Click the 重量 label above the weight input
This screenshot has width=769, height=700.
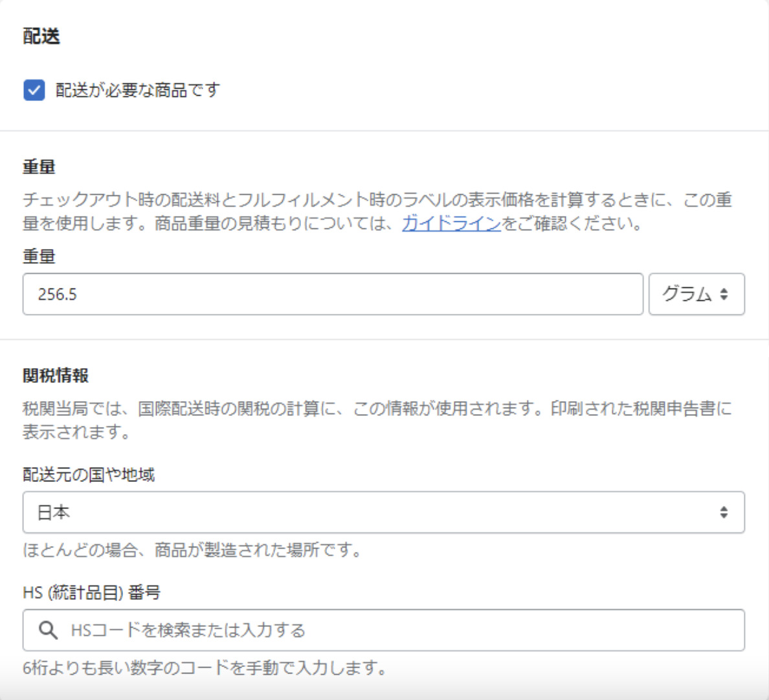point(39,256)
